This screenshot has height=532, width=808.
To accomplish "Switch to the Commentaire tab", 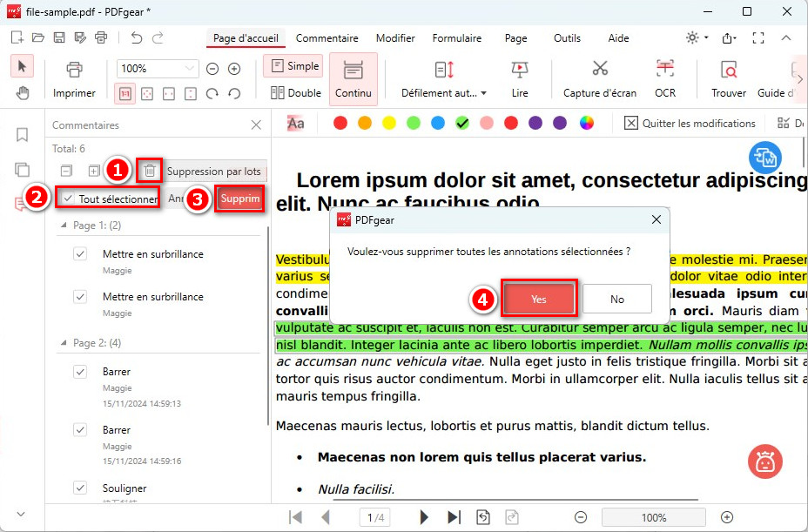I will 327,38.
